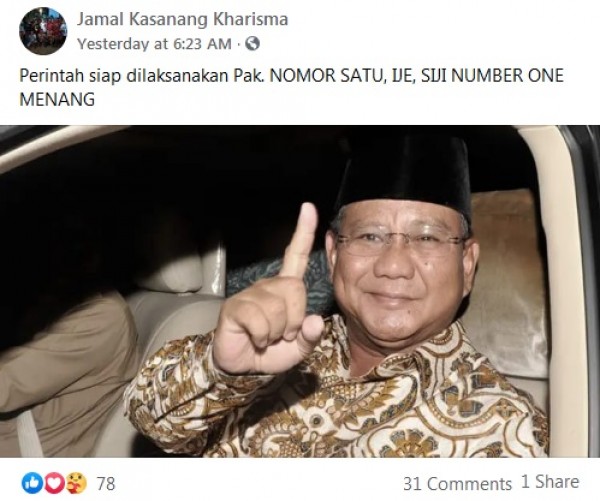Open the post timestamp Yesterday at 6:23 AM
This screenshot has height=501, width=600.
(x=155, y=44)
